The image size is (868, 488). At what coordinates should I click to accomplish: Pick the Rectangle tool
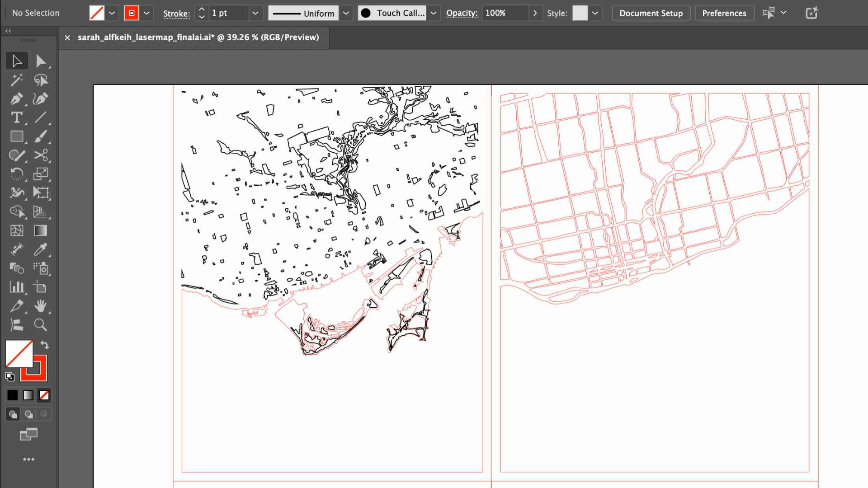pos(17,136)
